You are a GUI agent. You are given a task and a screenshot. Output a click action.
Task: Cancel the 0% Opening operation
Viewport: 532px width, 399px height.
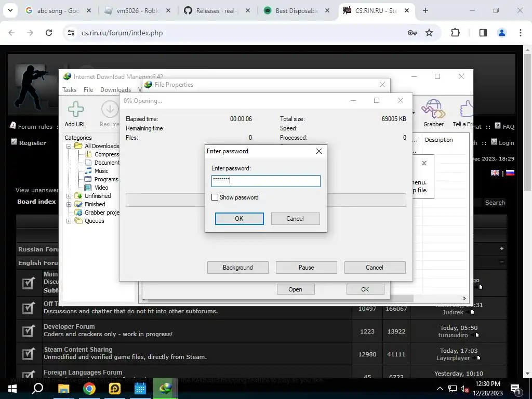375,268
